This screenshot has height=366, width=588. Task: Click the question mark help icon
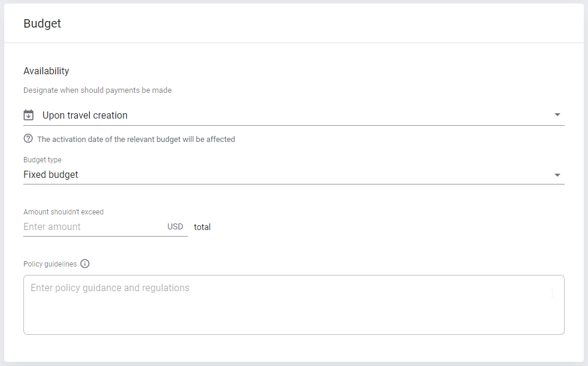coord(28,139)
